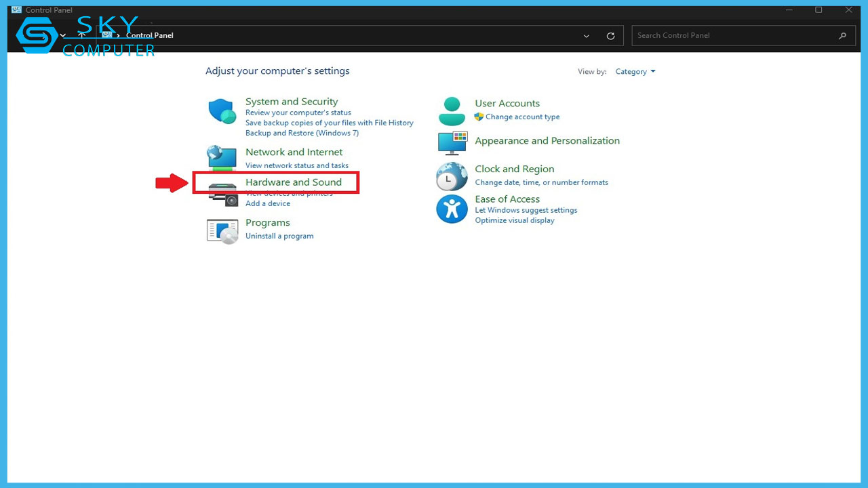This screenshot has width=868, height=488.
Task: Refresh the Control Panel view
Action: coord(610,35)
